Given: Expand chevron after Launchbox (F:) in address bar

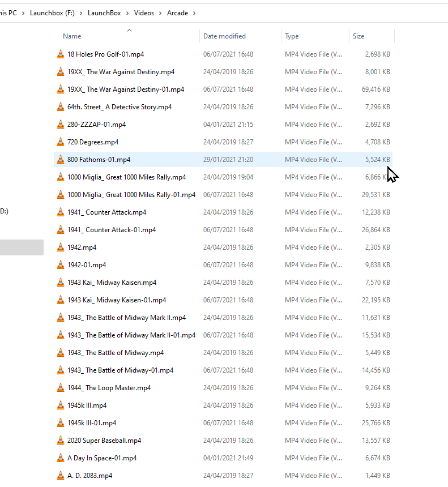Looking at the screenshot, I should tap(81, 13).
